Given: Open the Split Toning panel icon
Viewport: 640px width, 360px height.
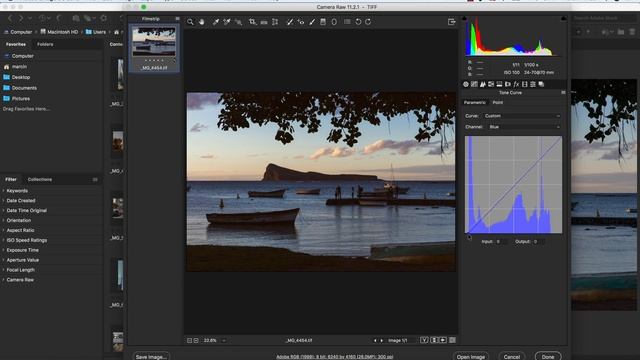Looking at the screenshot, I should (499, 84).
